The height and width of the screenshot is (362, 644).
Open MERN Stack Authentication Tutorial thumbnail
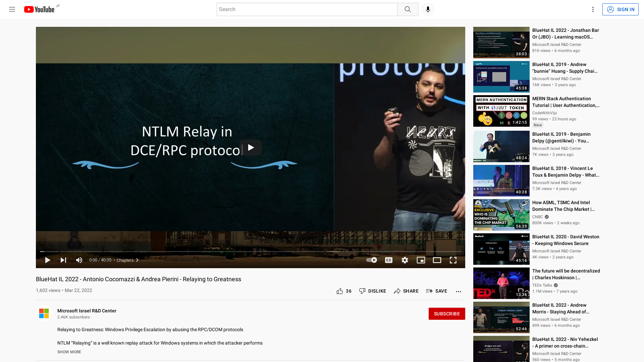coord(501,111)
